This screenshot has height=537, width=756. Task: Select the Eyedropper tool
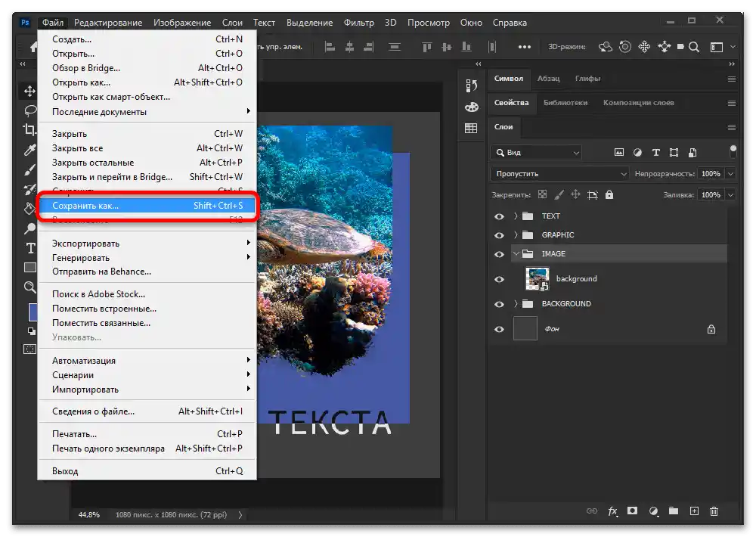(30, 150)
